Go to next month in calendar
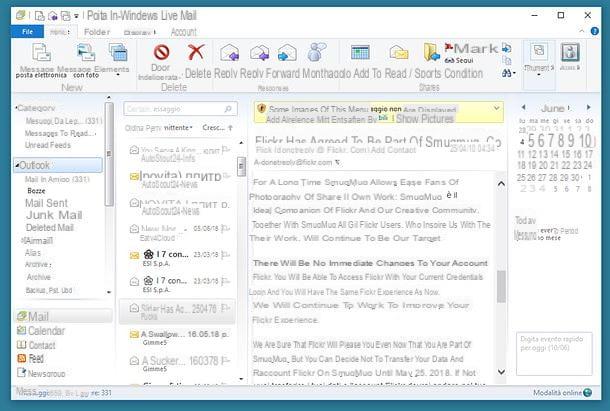 click(588, 107)
